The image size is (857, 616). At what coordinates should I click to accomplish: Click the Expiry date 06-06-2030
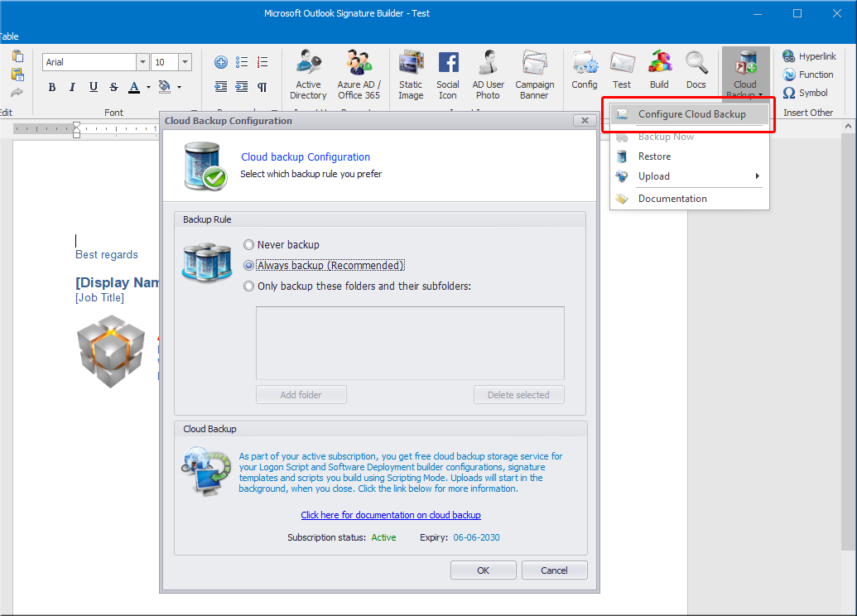pos(476,538)
